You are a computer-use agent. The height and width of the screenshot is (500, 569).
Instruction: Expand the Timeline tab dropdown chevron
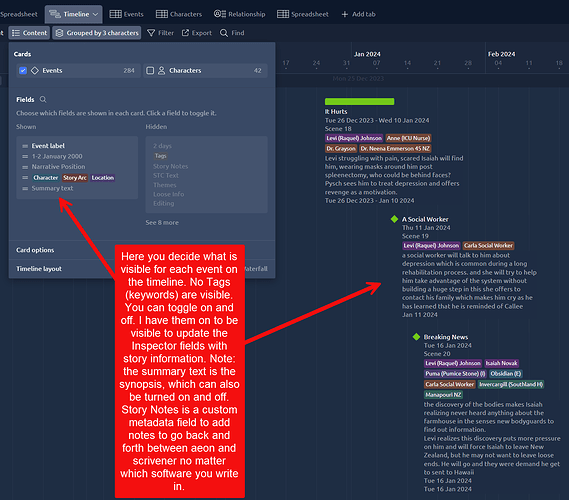click(95, 15)
